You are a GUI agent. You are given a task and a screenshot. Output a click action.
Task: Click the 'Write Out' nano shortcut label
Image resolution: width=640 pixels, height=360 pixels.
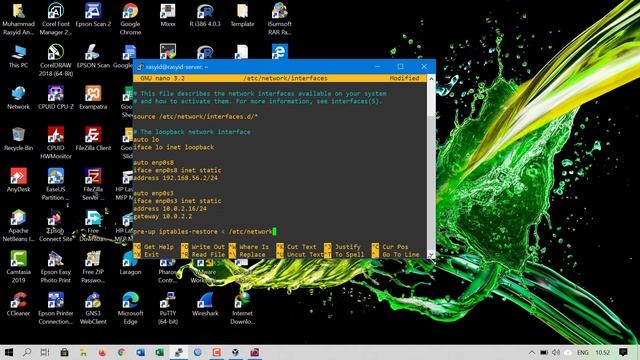click(x=208, y=247)
